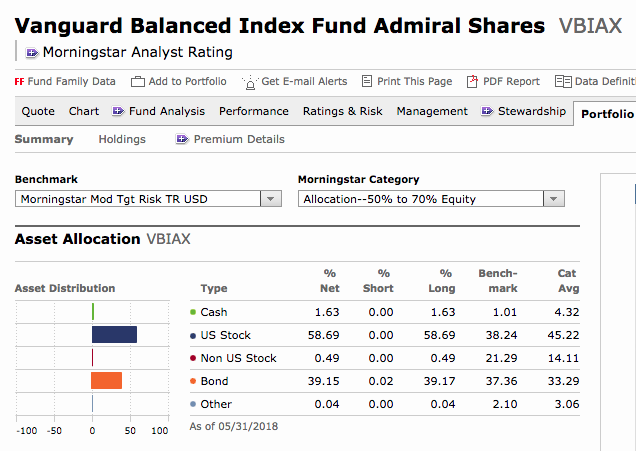Open the Management tab
This screenshot has height=451, width=636.
[432, 111]
